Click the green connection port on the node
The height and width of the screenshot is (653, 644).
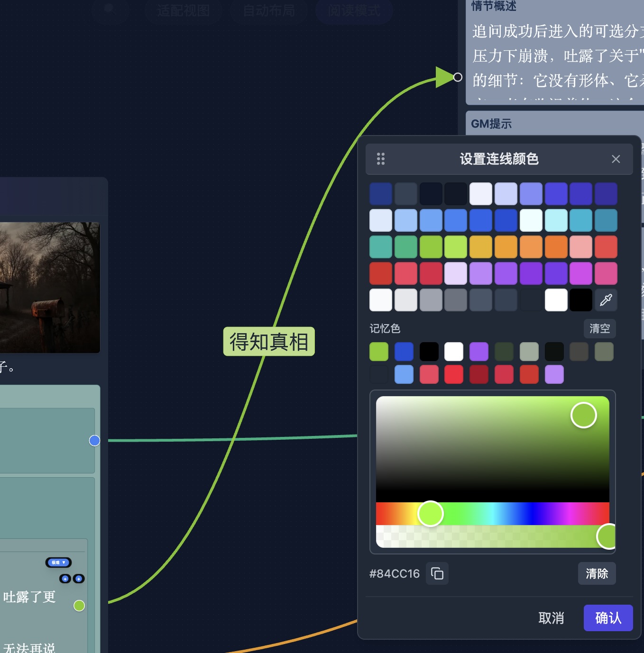coord(79,605)
